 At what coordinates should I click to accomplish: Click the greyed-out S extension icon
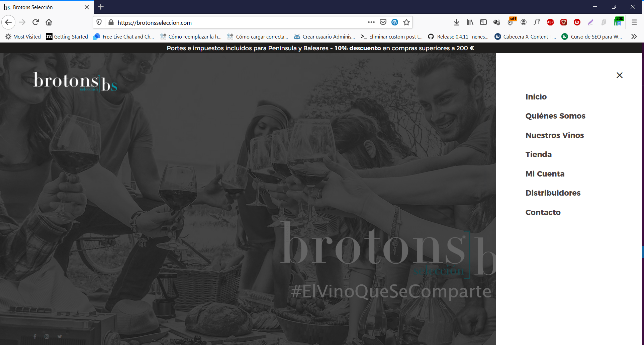pos(604,22)
